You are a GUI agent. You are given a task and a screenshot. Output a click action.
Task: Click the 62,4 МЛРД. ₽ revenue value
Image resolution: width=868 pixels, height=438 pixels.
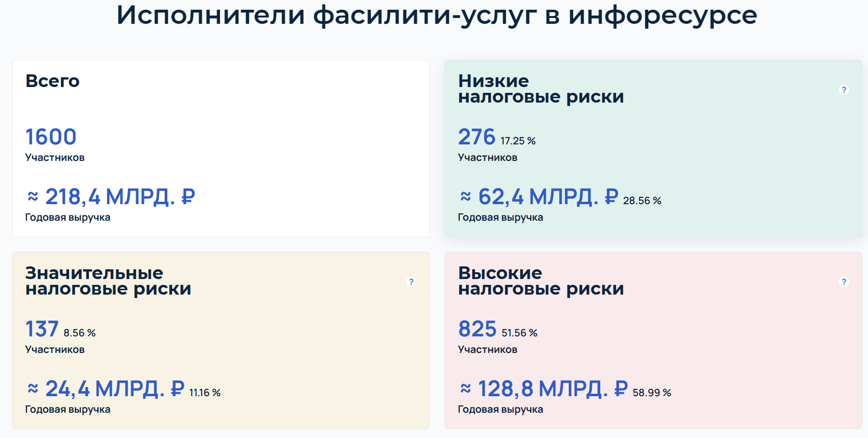539,197
